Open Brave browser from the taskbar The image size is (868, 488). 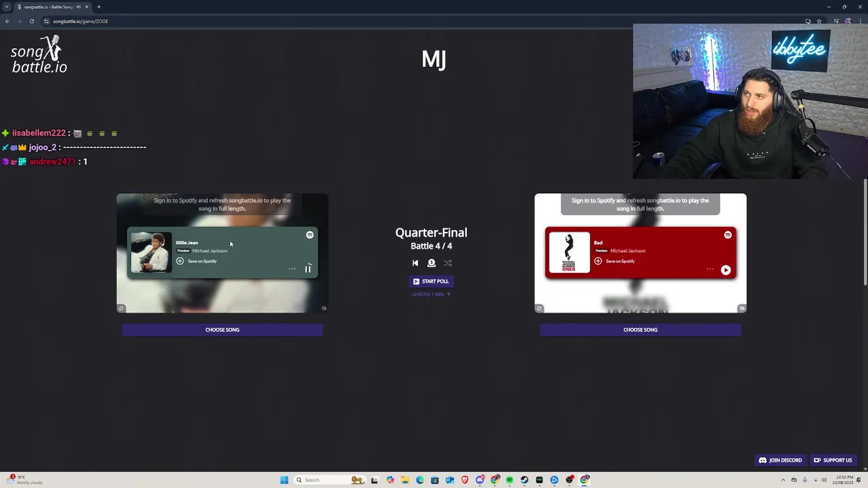coord(465,480)
